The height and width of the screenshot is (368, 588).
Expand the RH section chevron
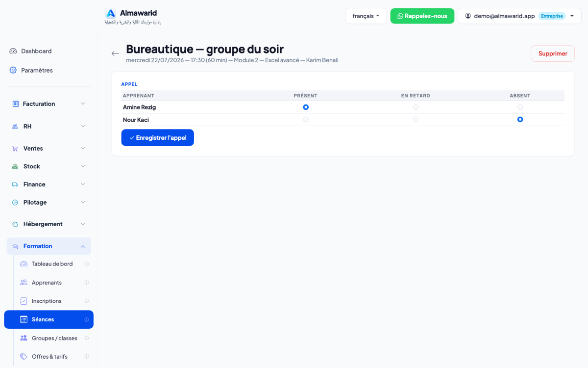pos(83,127)
